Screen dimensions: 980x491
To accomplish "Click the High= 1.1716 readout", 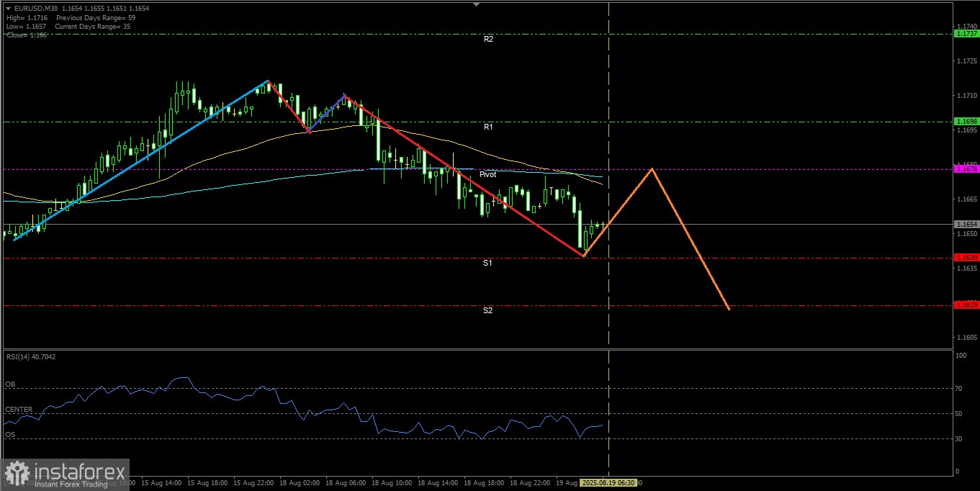I will (27, 17).
